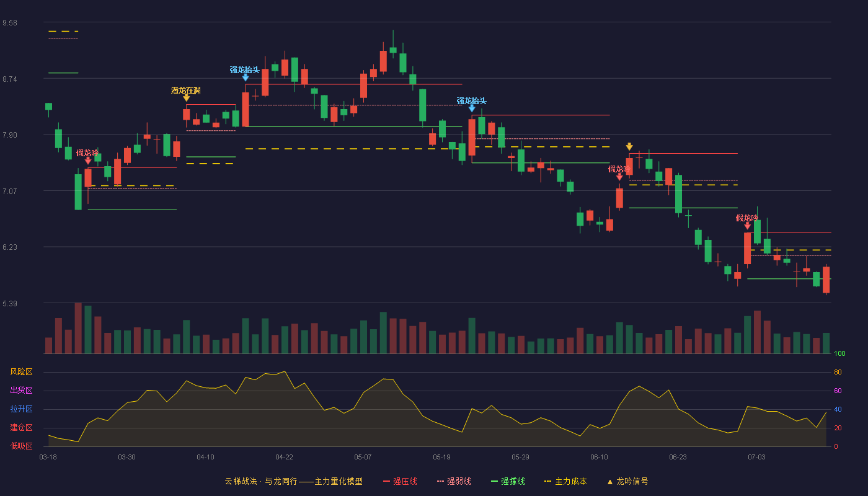Click the 拉升区 zone label

click(x=21, y=409)
